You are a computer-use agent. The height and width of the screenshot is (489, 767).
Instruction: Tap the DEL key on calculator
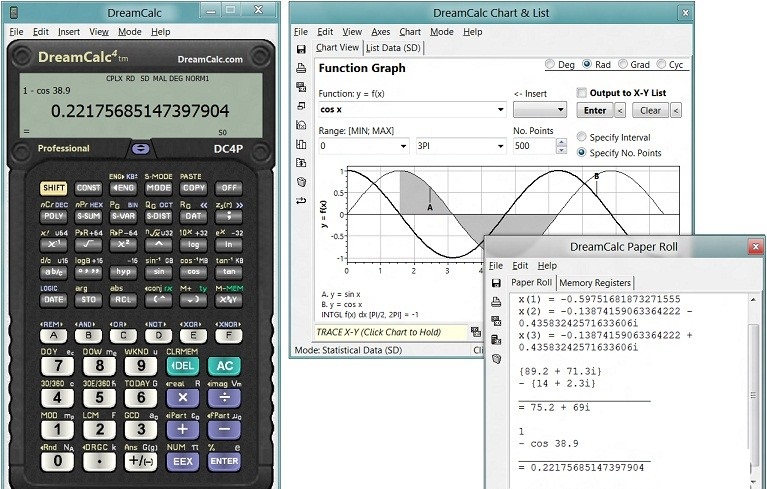coord(182,366)
